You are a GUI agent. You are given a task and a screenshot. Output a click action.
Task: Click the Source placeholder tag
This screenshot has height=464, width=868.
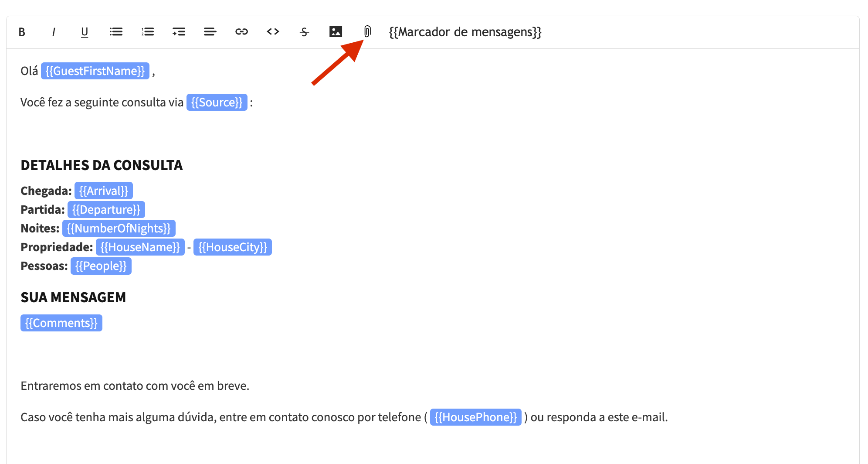pyautogui.click(x=217, y=102)
